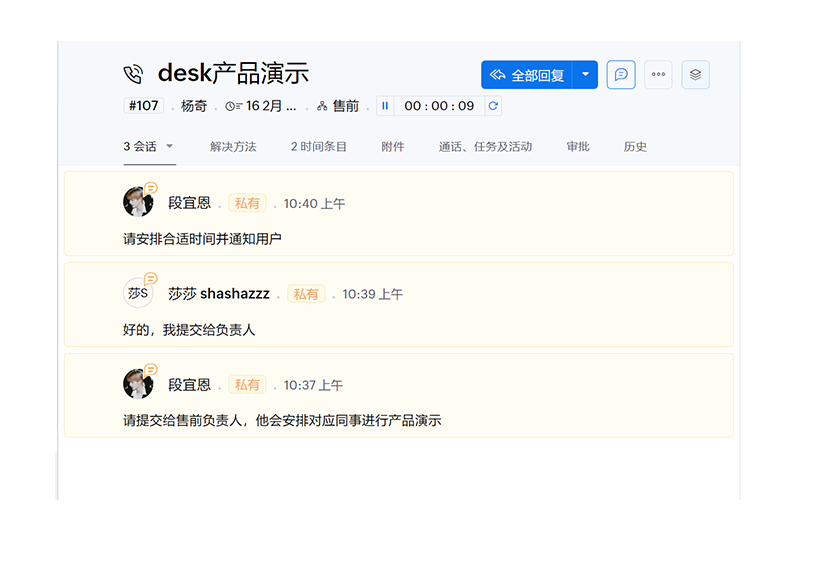Open the 历史 tab
This screenshot has height=586, width=828.
tap(635, 147)
